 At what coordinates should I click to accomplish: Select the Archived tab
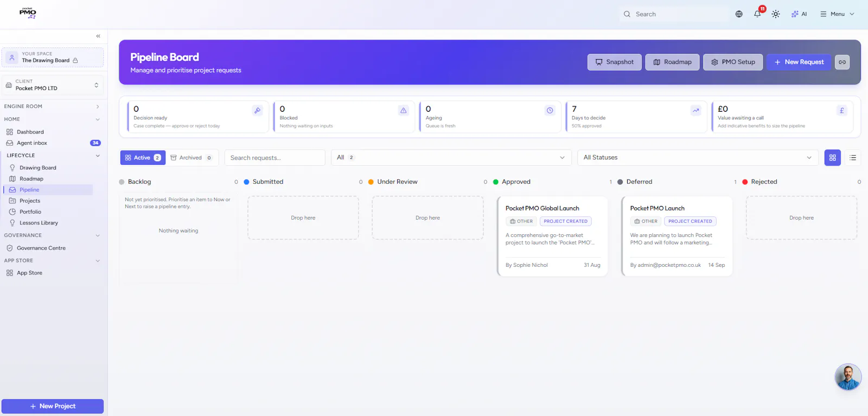pos(191,158)
